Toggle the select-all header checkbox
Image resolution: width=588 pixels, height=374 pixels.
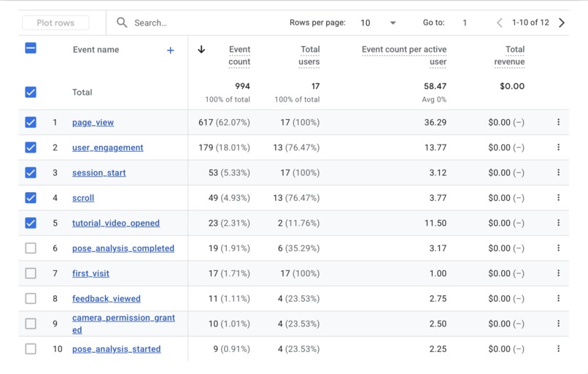tap(31, 48)
